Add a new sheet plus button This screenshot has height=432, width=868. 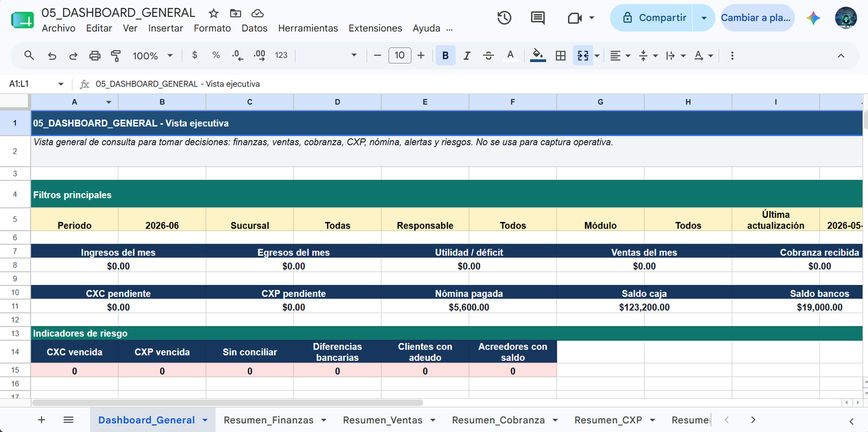click(41, 420)
